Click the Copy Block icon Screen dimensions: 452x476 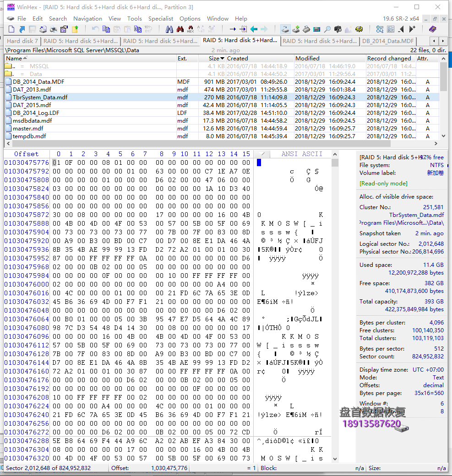106,29
